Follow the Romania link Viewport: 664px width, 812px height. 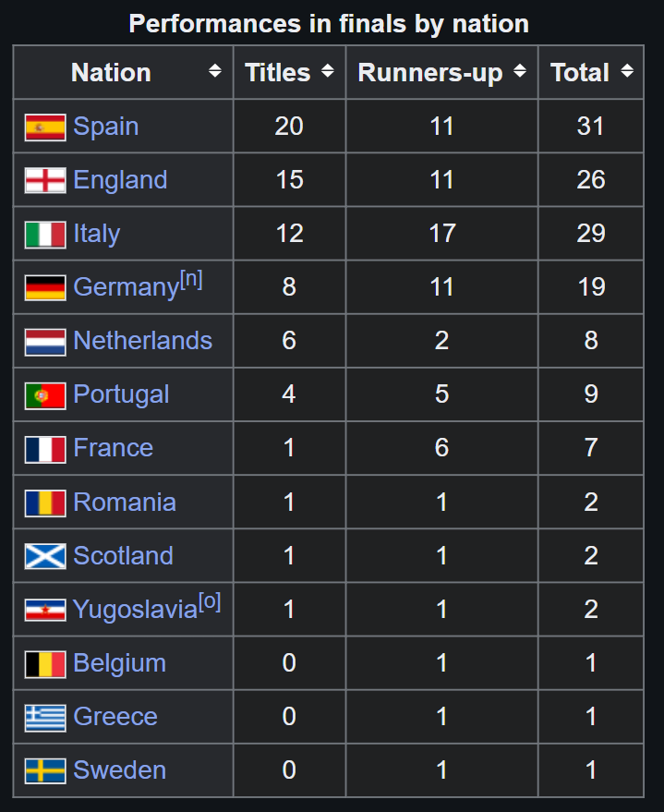point(125,503)
